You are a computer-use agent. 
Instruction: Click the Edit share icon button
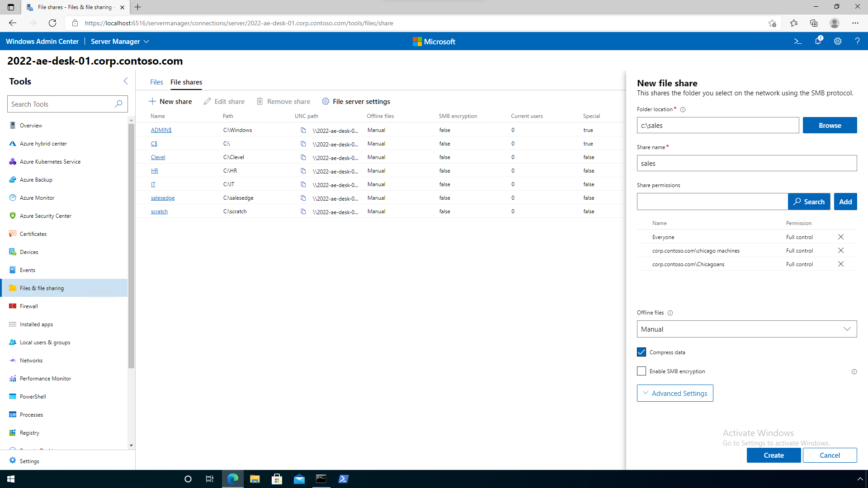click(207, 101)
